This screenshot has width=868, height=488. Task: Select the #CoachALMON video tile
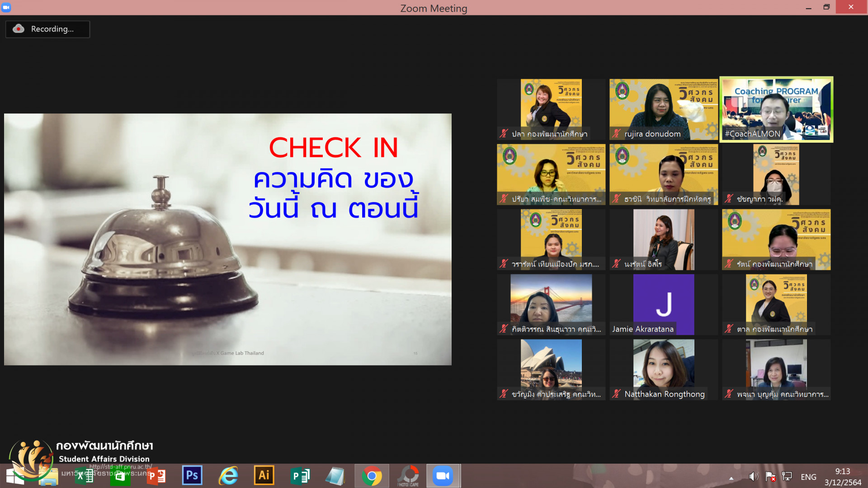tap(776, 109)
